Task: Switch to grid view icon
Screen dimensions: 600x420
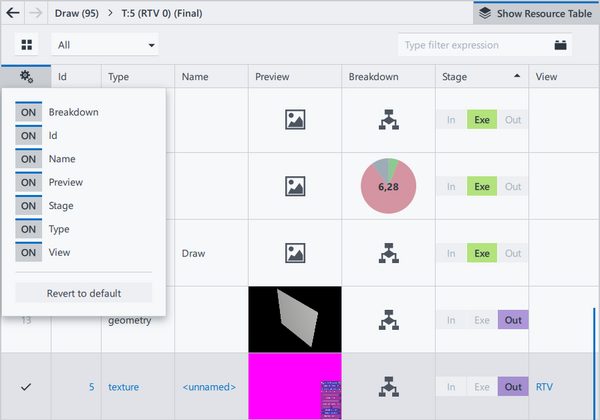Action: pos(27,45)
